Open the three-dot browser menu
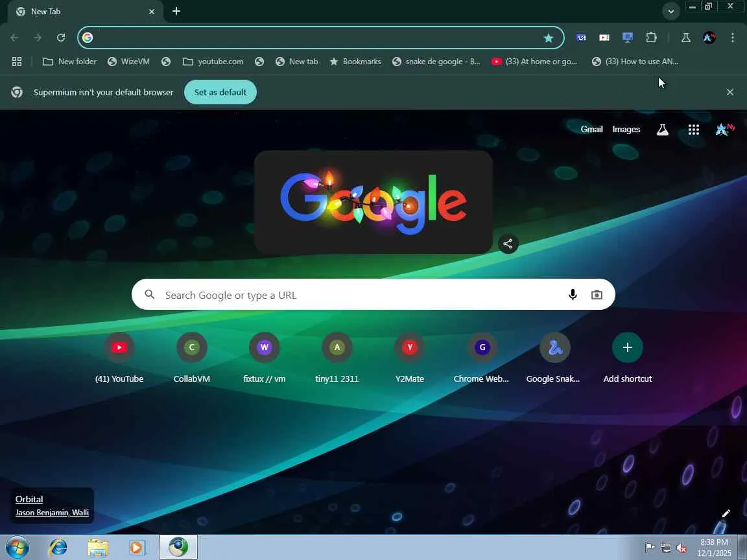 click(733, 38)
